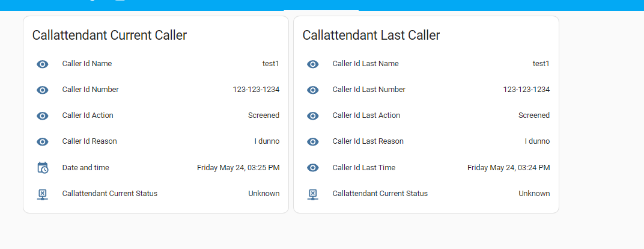Click the Friday May 24, 03:24 PM value
Image resolution: width=644 pixels, height=249 pixels.
click(508, 168)
